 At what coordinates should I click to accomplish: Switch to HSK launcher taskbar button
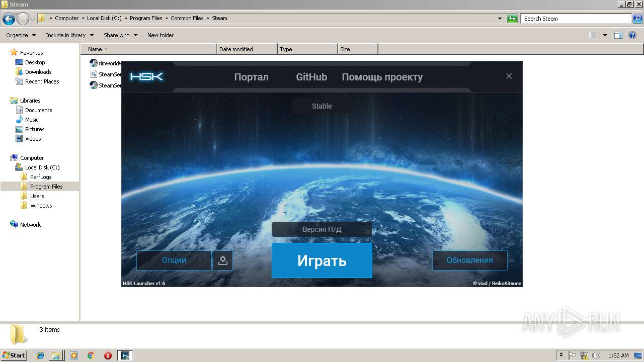point(125,355)
